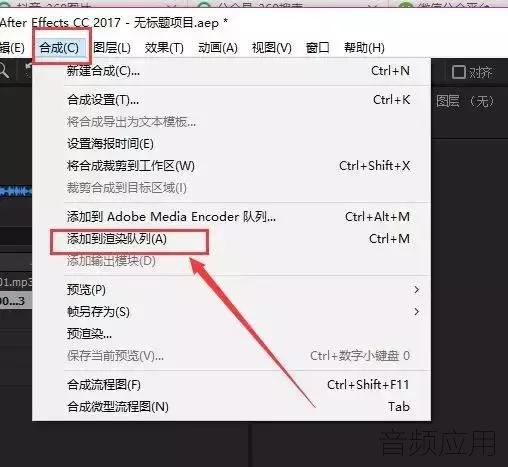
Task: Open the 视图(V) menu
Action: (272, 48)
